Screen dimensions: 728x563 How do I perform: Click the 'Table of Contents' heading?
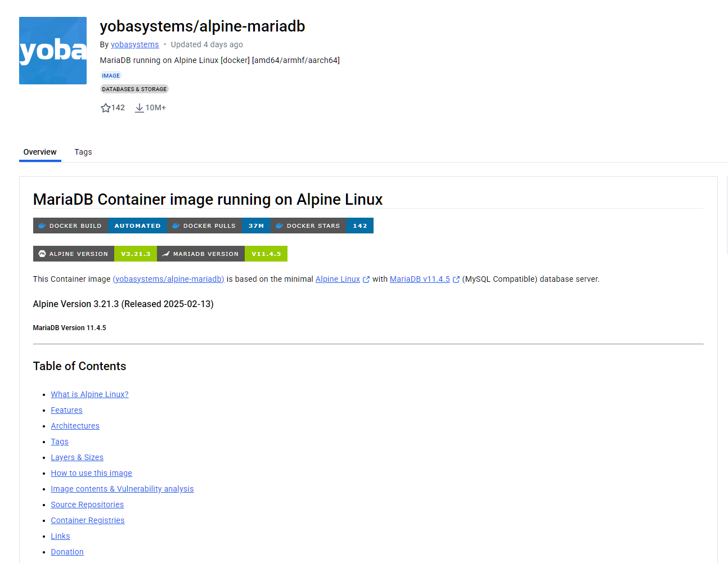(x=79, y=366)
